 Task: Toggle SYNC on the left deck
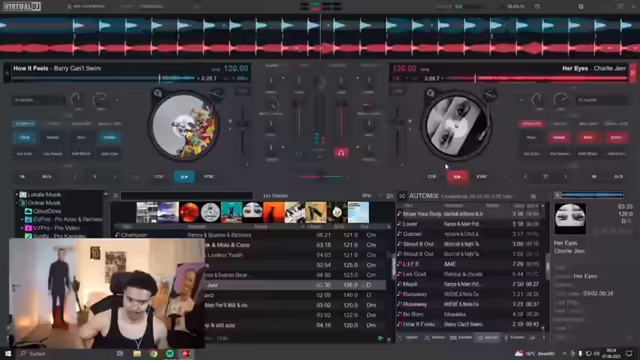(209, 177)
